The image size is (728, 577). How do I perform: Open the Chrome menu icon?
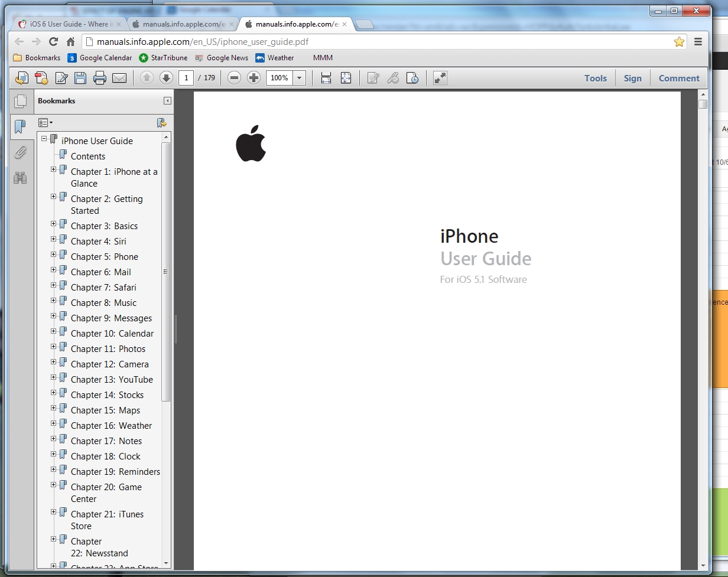tap(698, 41)
